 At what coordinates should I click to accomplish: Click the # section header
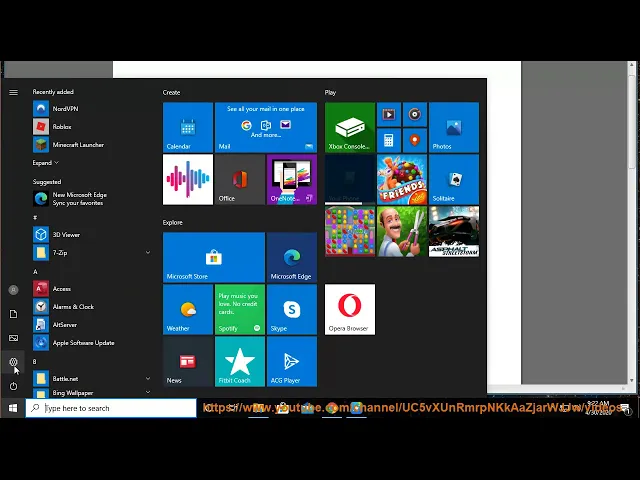click(35, 217)
